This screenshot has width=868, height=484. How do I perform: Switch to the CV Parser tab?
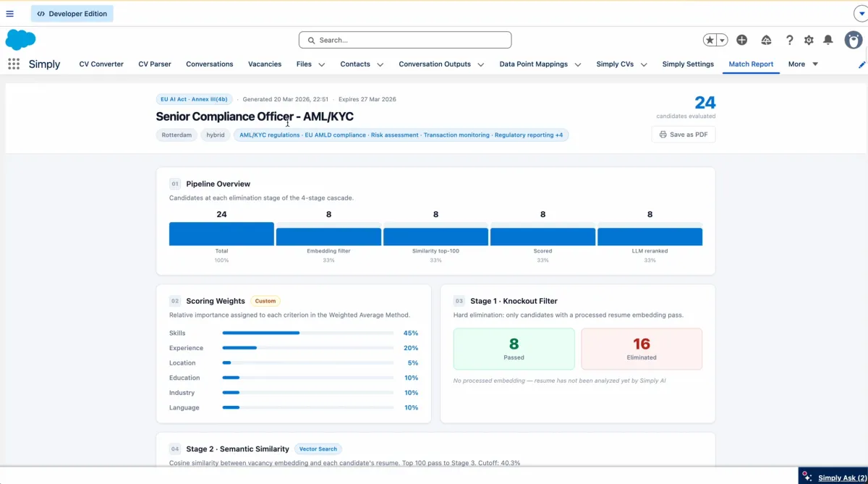coord(155,64)
